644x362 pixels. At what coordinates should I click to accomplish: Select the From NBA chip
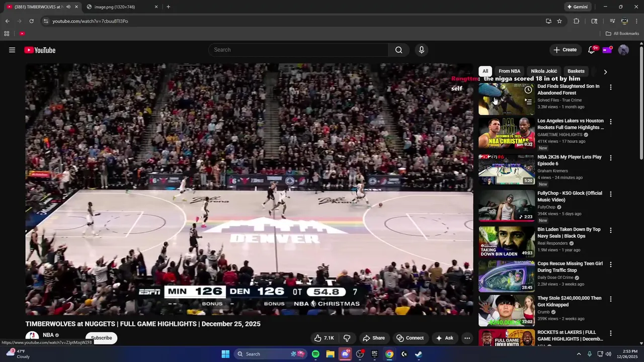509,71
